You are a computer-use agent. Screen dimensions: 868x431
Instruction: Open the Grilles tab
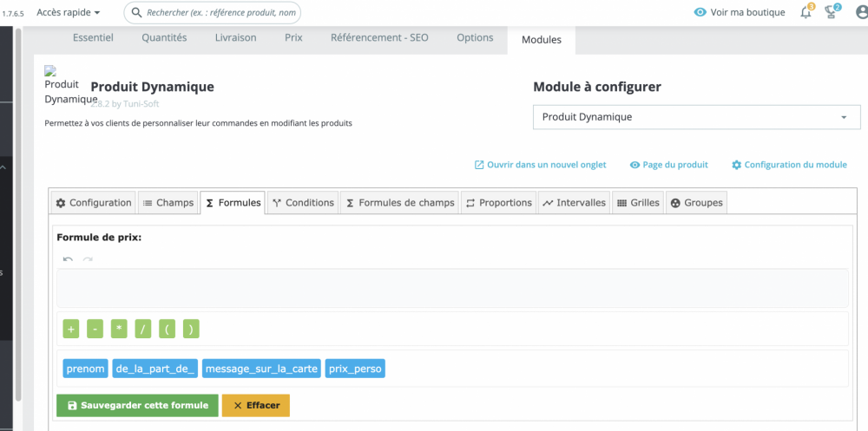pyautogui.click(x=638, y=203)
